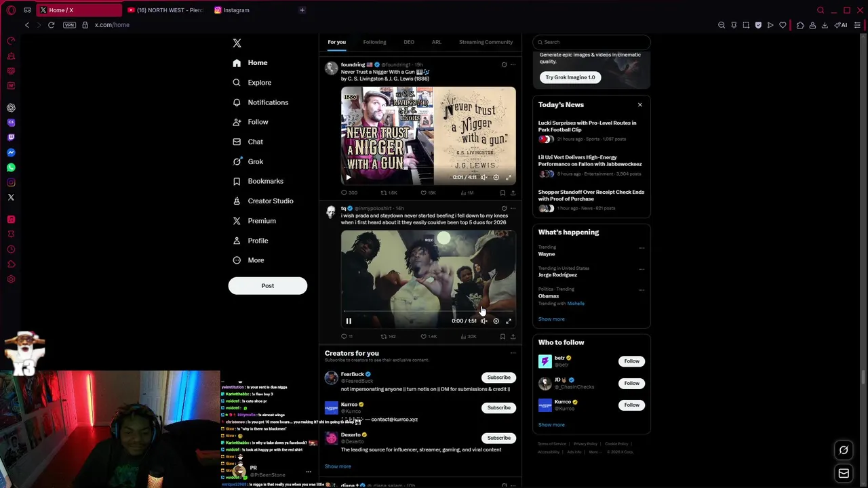Open Easy Setup sliders icon
Image resolution: width=868 pixels, height=488 pixels.
pos(857,25)
